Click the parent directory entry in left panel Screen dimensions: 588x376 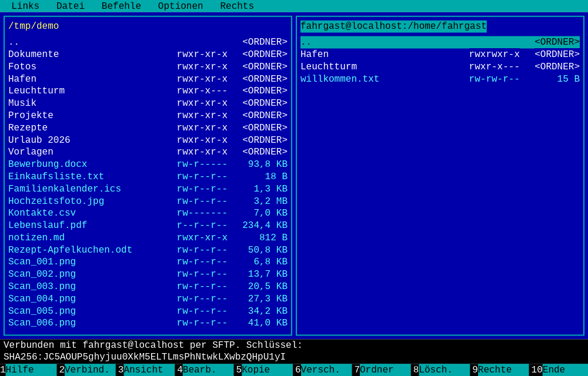click(148, 42)
